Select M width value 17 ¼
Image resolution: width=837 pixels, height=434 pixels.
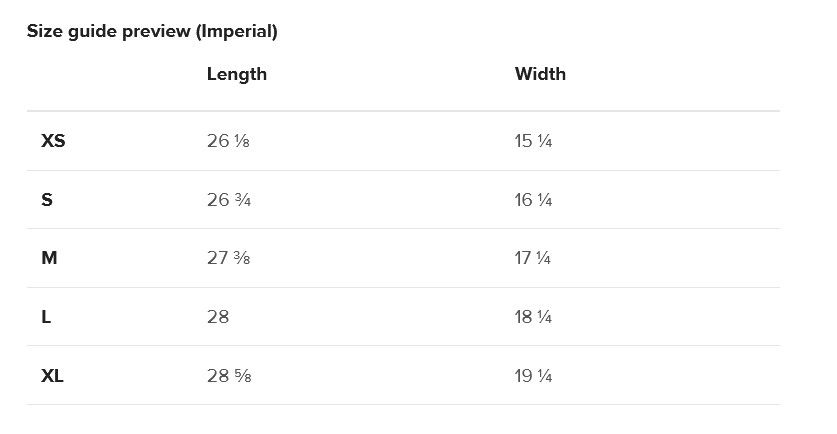coord(533,258)
